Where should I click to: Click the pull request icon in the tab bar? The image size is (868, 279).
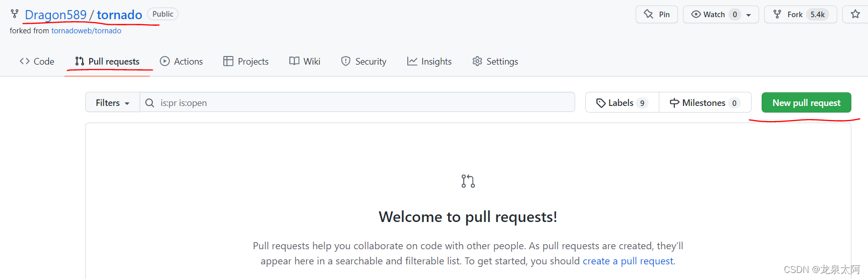(80, 61)
